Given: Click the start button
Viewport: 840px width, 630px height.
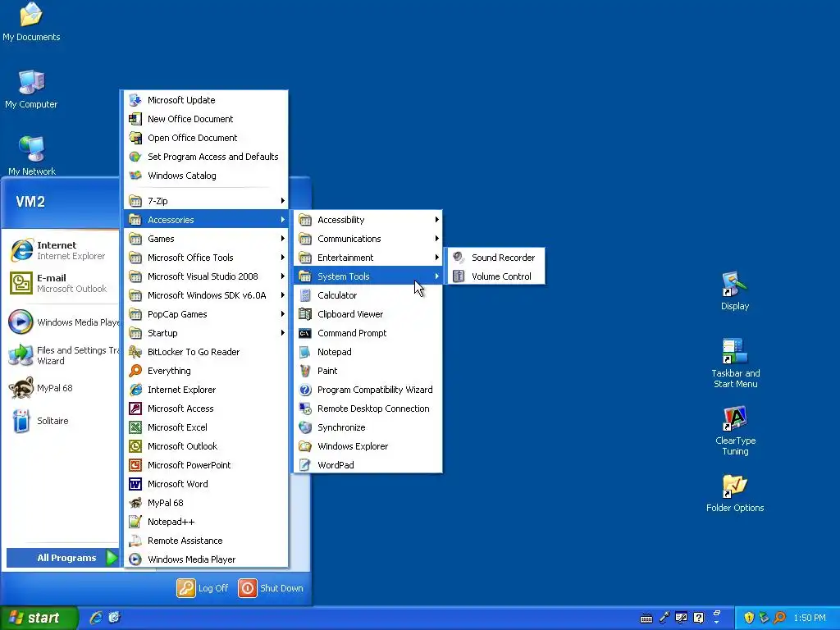Looking at the screenshot, I should [39, 618].
